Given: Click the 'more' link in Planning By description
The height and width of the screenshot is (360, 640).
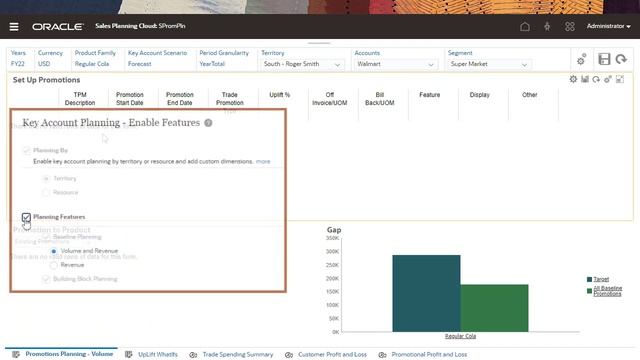Looking at the screenshot, I should tap(263, 162).
